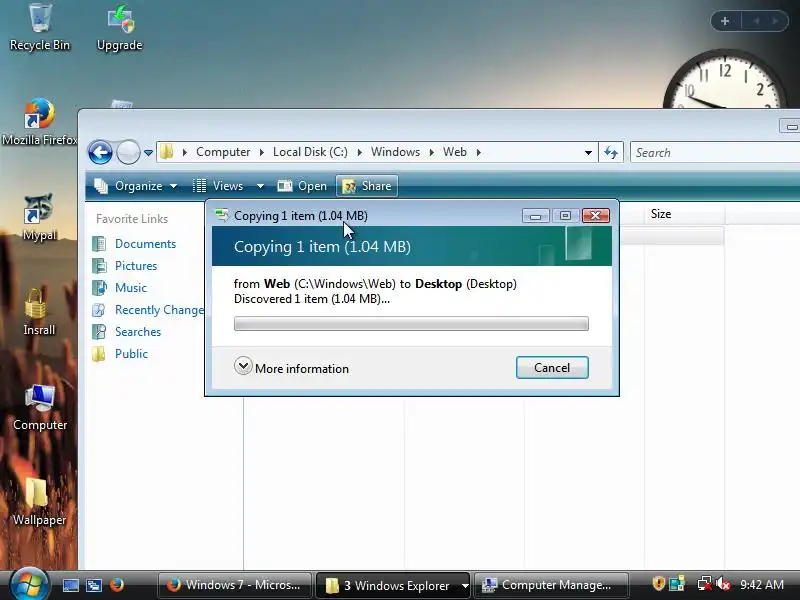Click the 9:42 AM taskbar clock
The width and height of the screenshot is (800, 600).
pos(762,585)
